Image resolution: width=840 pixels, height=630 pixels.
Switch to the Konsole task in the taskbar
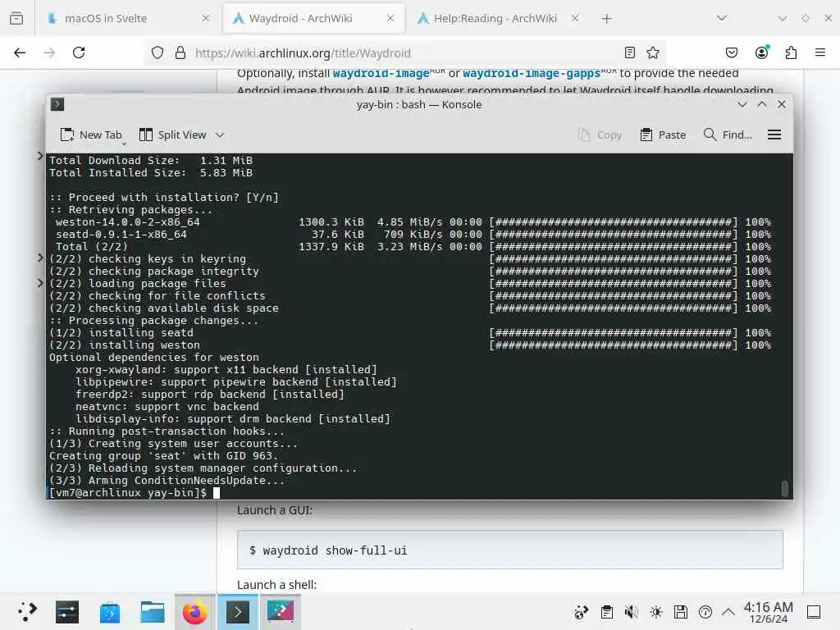pyautogui.click(x=237, y=612)
